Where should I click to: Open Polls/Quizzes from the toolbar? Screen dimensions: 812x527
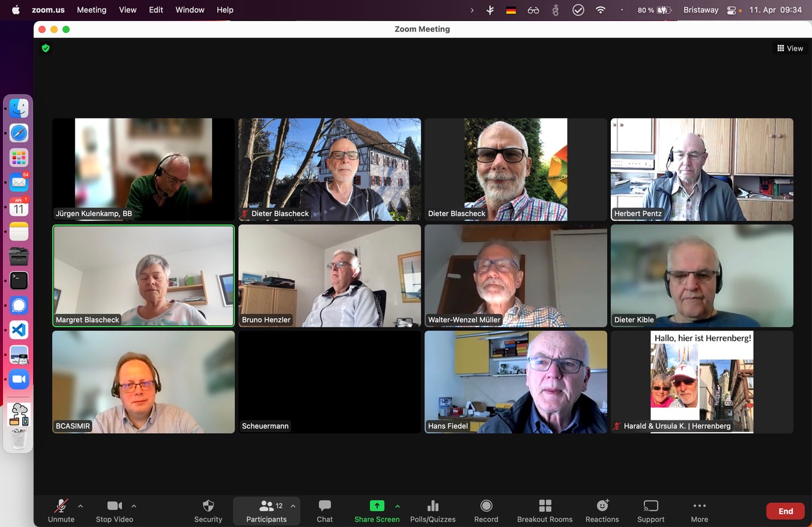point(433,506)
